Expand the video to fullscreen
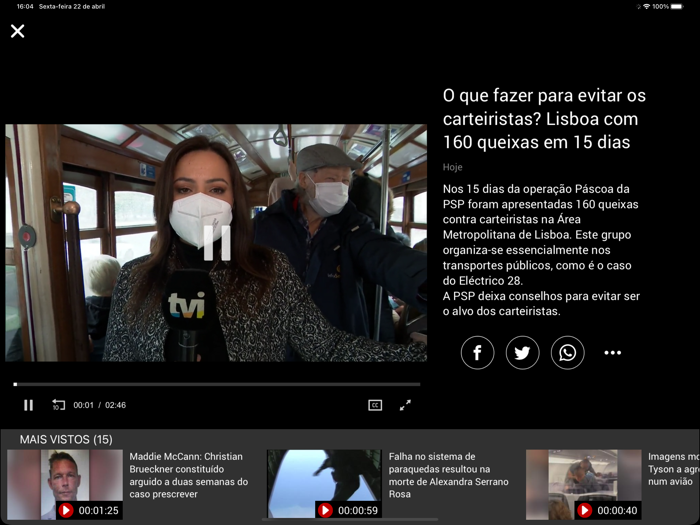This screenshot has width=700, height=525. pyautogui.click(x=405, y=405)
